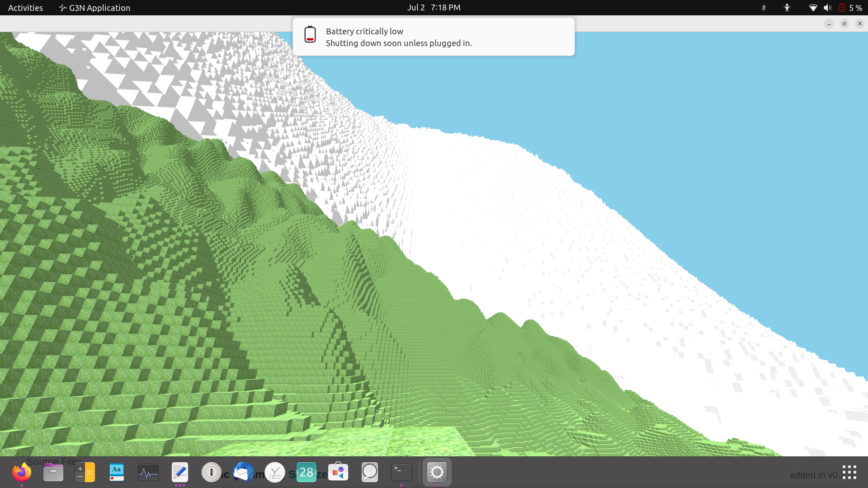Open System Monitor from dock
The image size is (868, 488).
pyautogui.click(x=148, y=473)
